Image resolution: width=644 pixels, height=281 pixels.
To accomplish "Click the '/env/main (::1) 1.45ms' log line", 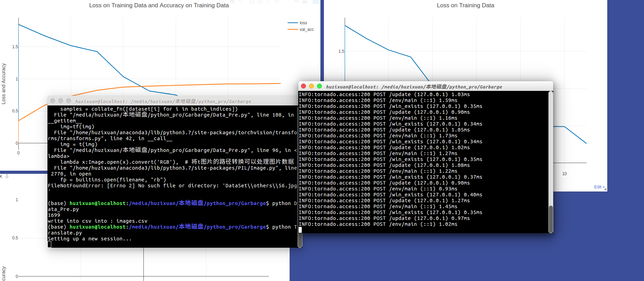I will point(378,206).
